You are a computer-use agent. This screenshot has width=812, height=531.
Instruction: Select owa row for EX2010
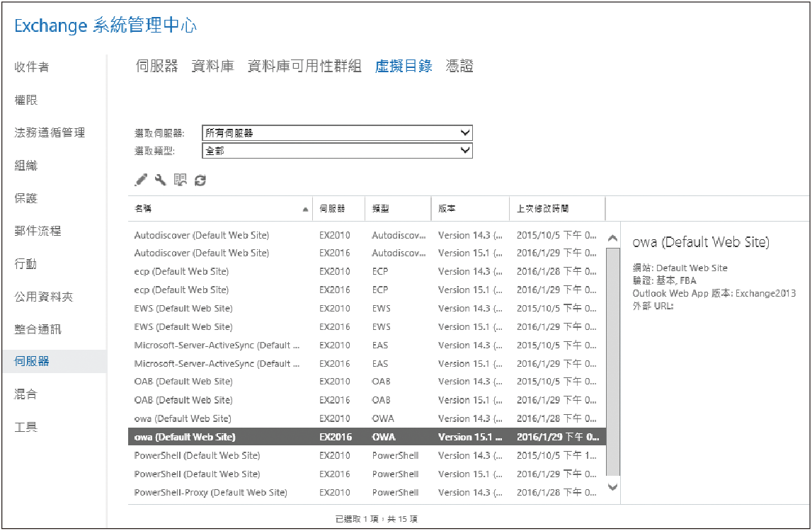click(367, 418)
